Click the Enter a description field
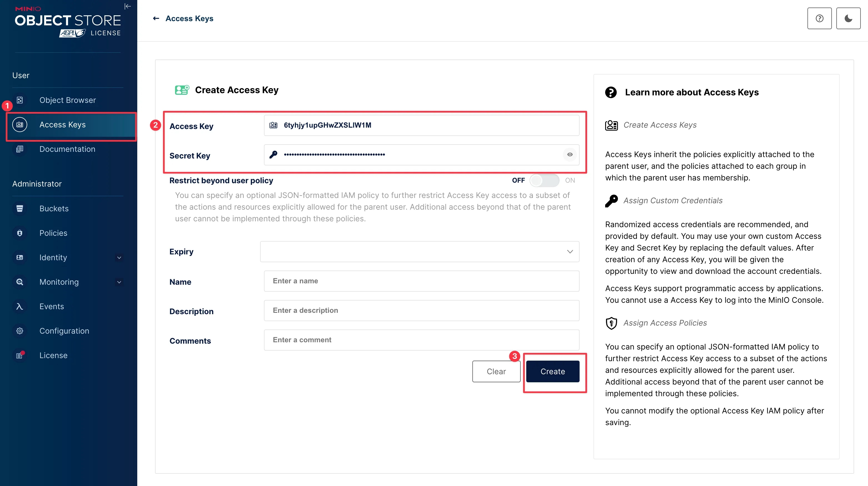The width and height of the screenshot is (868, 486). click(x=421, y=310)
